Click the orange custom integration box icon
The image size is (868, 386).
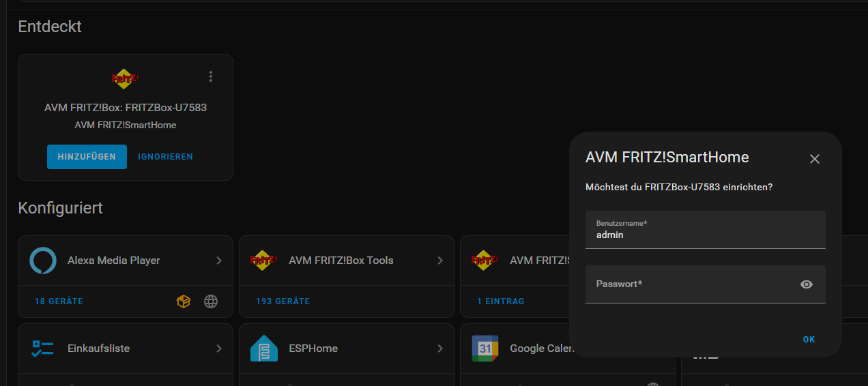click(184, 301)
